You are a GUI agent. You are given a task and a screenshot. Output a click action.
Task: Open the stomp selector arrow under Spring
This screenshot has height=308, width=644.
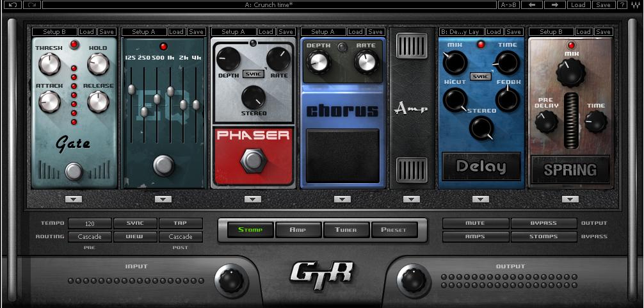(570, 199)
